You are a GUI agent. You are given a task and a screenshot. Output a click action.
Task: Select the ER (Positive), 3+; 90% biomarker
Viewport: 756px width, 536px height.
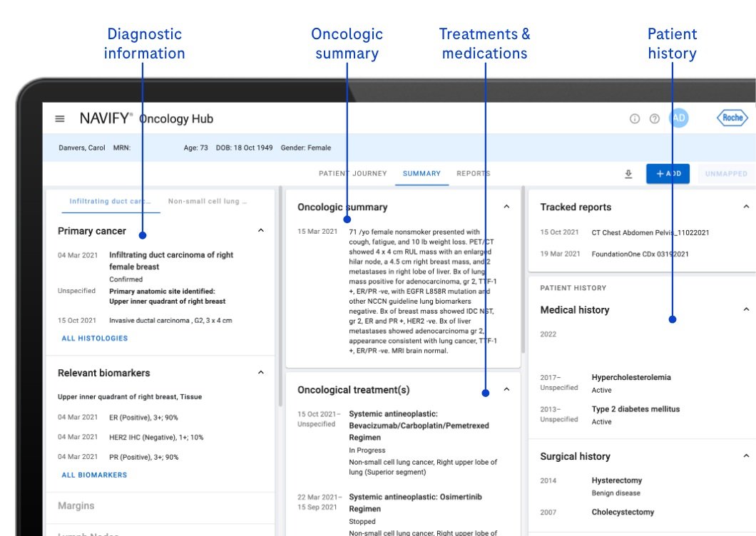(143, 418)
